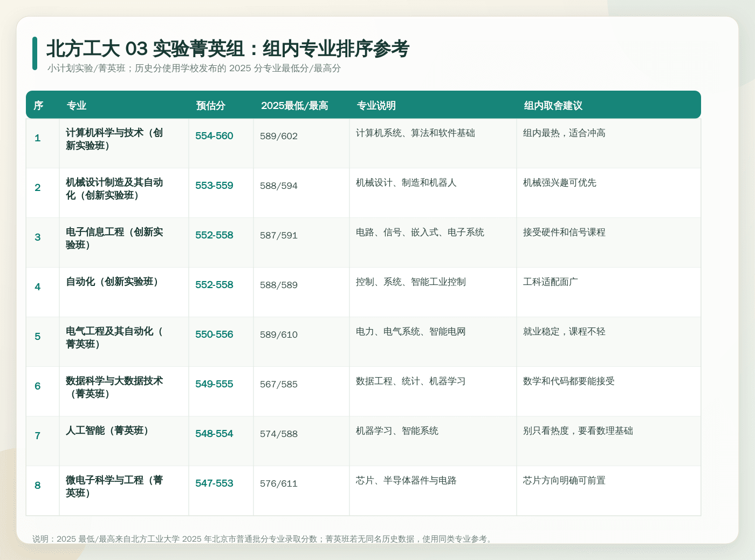Click the 序 column header
This screenshot has height=560, width=755.
[x=38, y=106]
